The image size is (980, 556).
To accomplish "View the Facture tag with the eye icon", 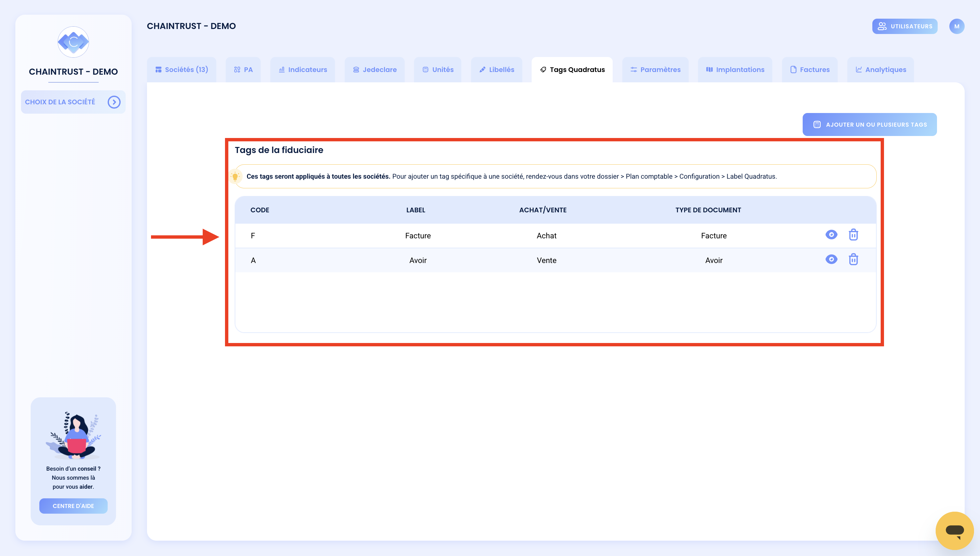I will [831, 234].
